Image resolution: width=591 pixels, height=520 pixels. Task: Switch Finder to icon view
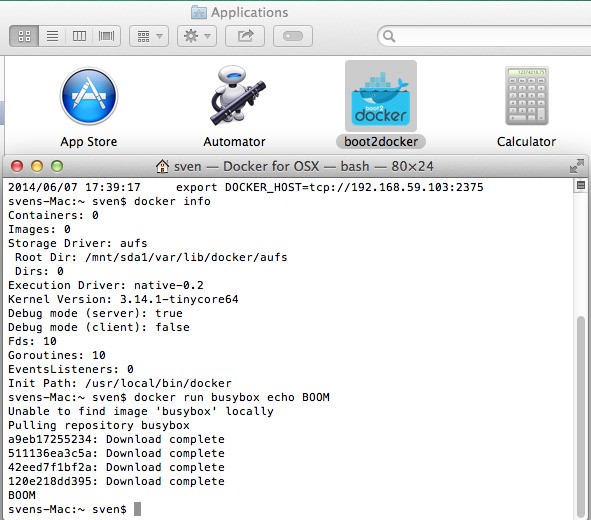pyautogui.click(x=24, y=36)
